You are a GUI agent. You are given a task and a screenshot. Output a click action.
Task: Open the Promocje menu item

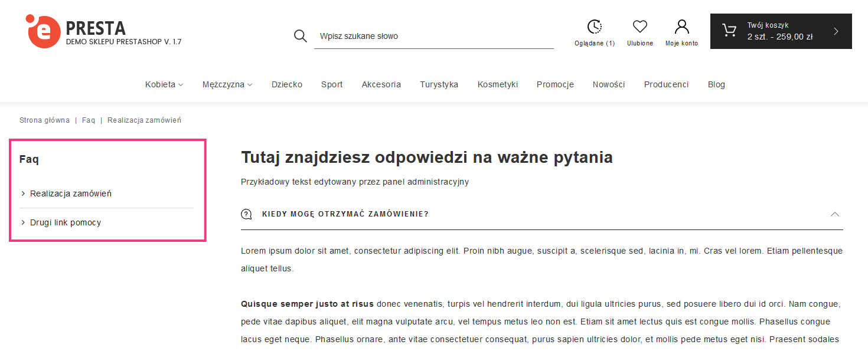pos(555,84)
